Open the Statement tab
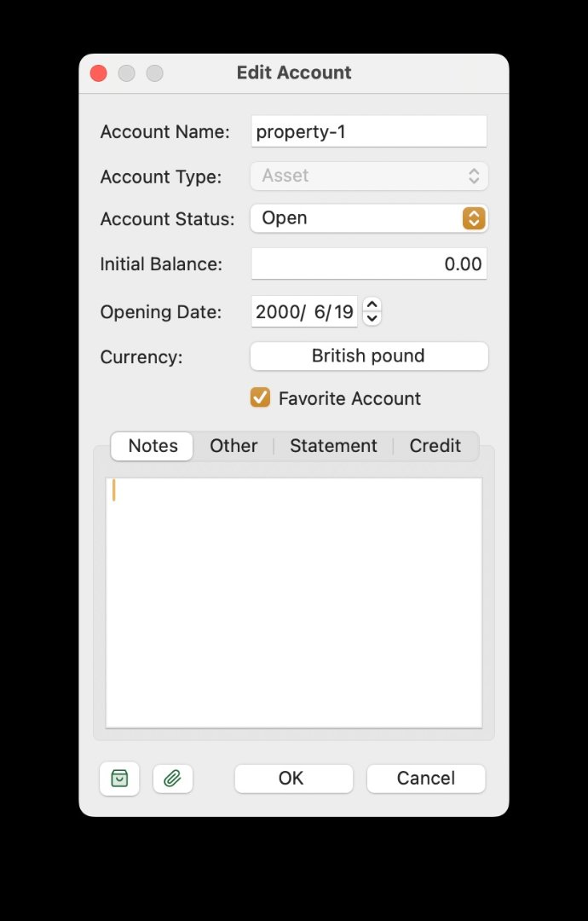 (333, 446)
